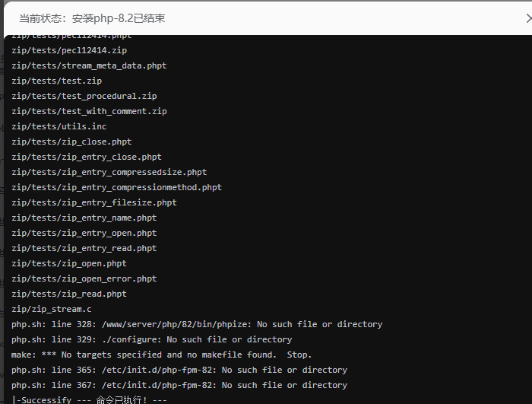Image resolution: width=532 pixels, height=404 pixels.
Task: Select the zip_open_error.phpt log line
Action: pos(84,278)
